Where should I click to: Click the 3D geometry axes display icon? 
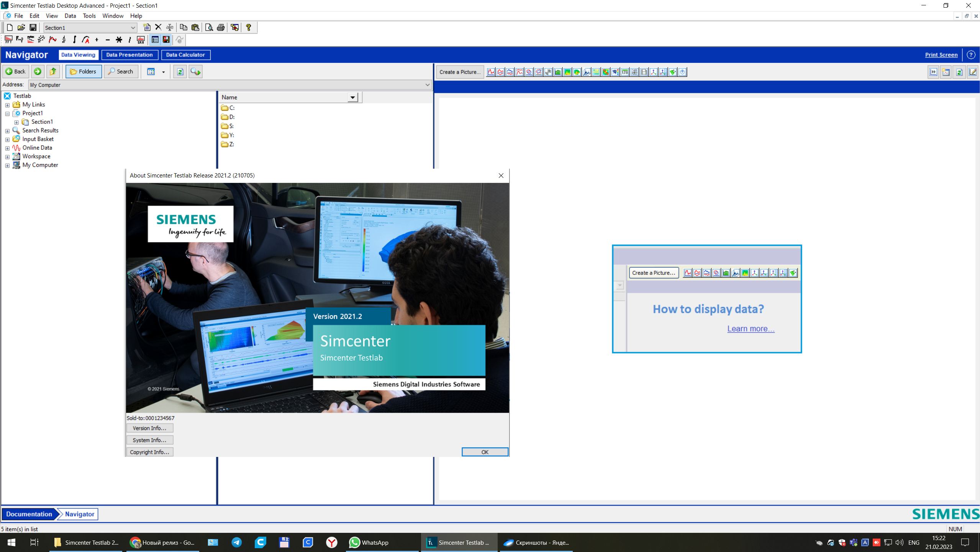pos(654,72)
